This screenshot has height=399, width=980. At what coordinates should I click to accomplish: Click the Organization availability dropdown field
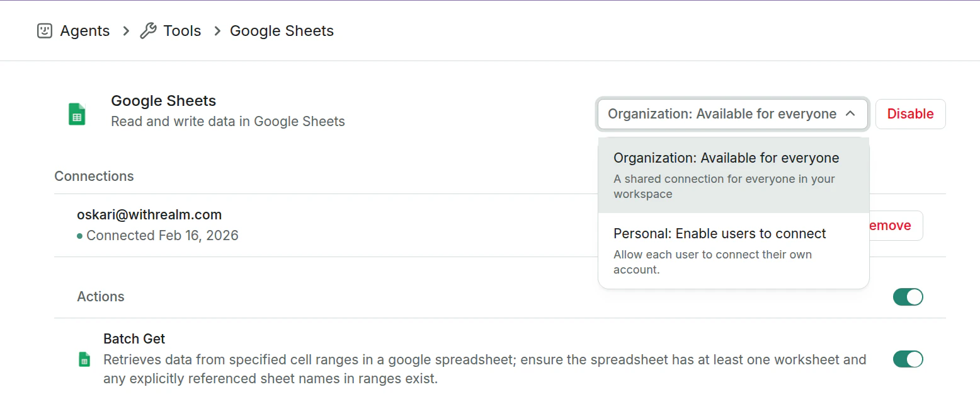(x=722, y=114)
